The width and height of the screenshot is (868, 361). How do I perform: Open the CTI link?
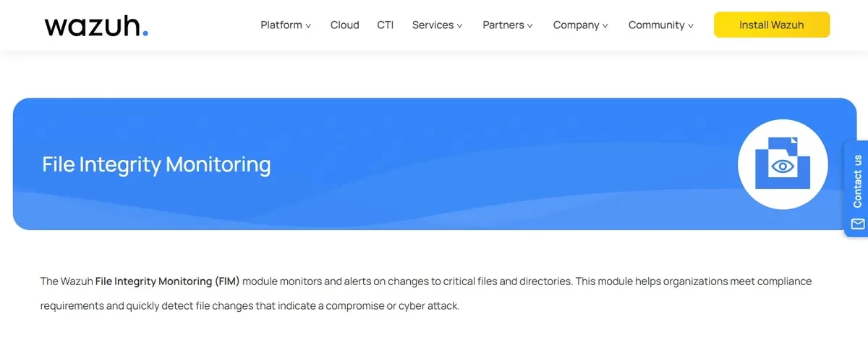[386, 25]
